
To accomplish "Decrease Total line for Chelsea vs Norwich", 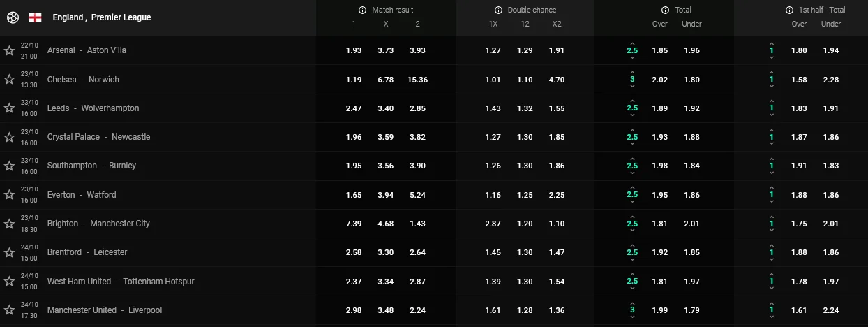I will [x=632, y=87].
